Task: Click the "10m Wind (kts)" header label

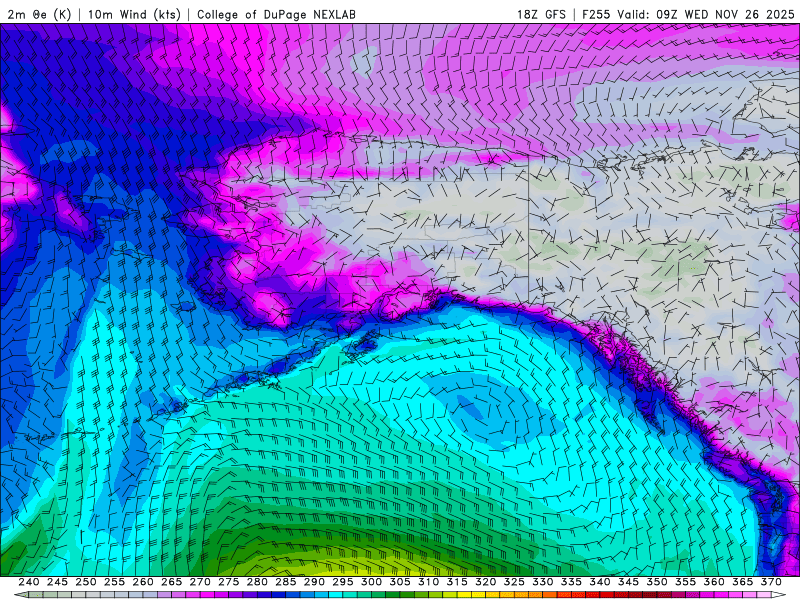Action: click(134, 14)
